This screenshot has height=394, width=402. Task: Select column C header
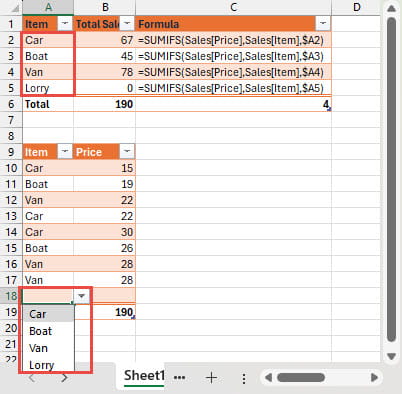234,7
